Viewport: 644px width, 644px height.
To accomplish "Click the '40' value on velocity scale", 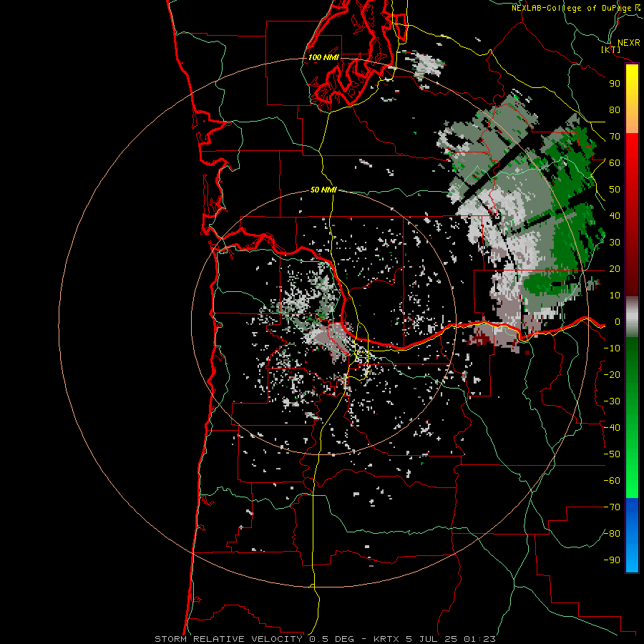I will [x=615, y=216].
